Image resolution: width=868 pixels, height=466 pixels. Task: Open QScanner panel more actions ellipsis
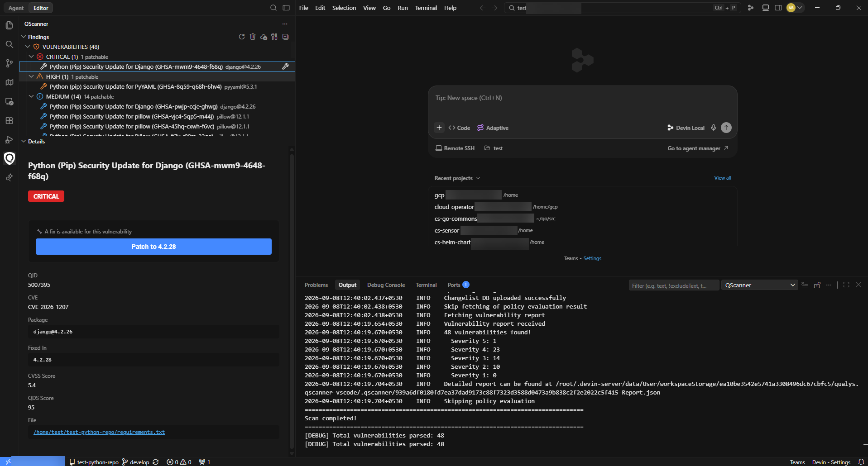coord(285,24)
